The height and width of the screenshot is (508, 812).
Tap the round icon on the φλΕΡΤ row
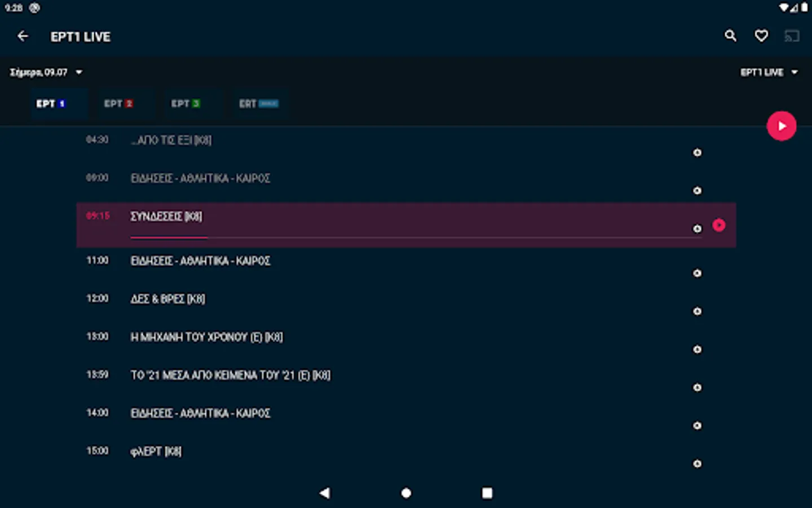[x=698, y=463]
